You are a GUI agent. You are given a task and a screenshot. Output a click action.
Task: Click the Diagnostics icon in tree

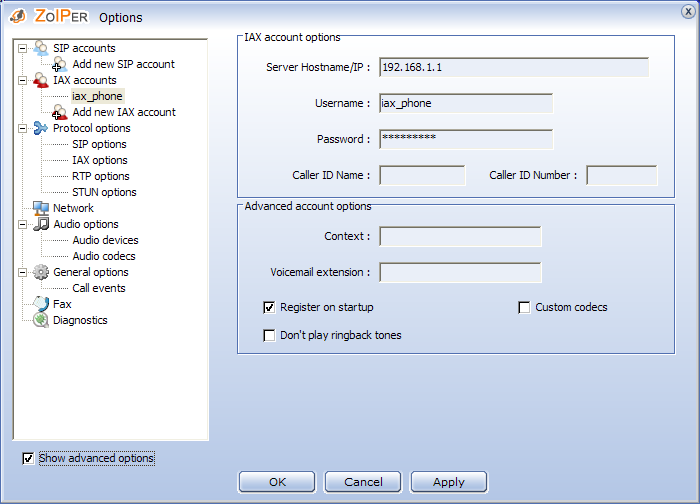point(40,320)
